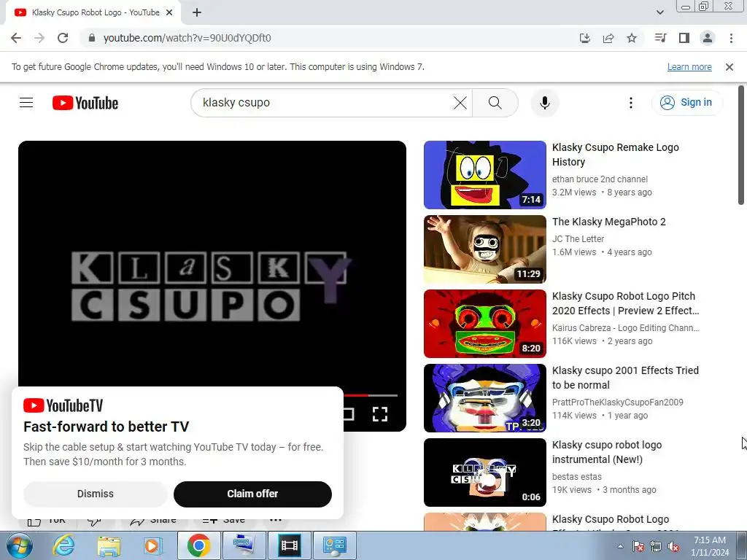
Task: Click the browser forward arrow
Action: [x=39, y=38]
